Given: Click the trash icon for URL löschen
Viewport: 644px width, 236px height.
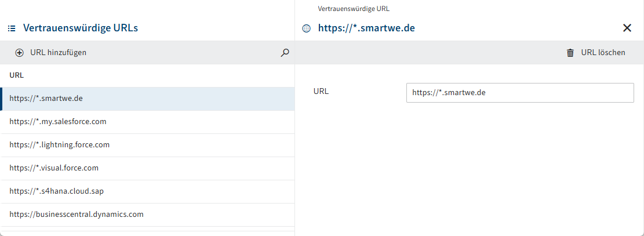Looking at the screenshot, I should [x=570, y=53].
